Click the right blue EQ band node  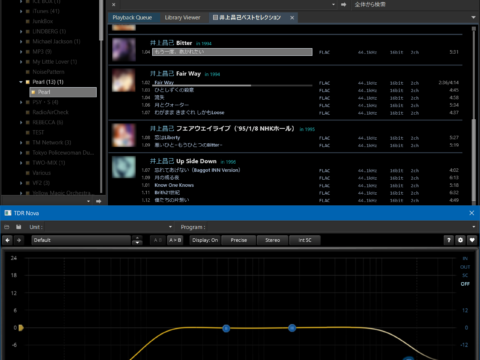(x=292, y=328)
